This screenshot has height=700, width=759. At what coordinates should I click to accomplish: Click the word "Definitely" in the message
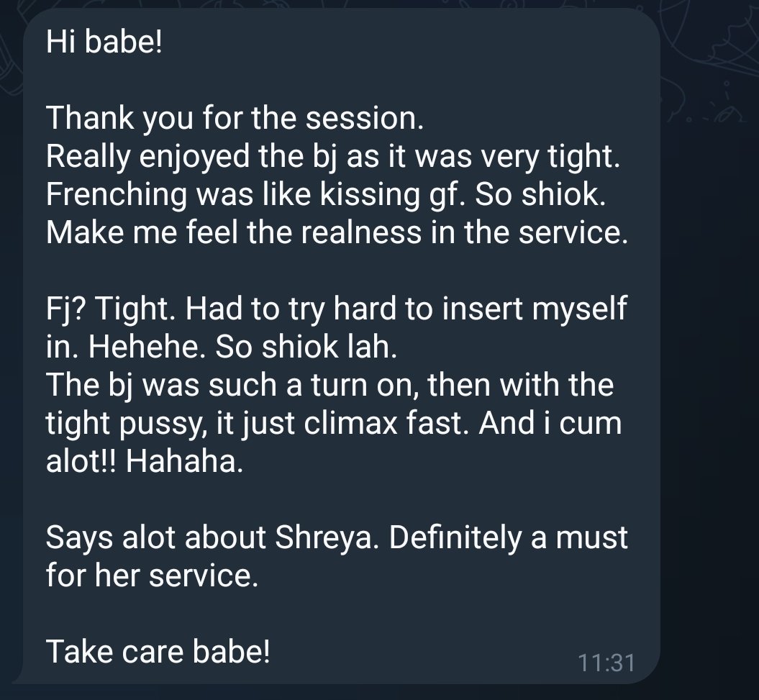[455, 538]
